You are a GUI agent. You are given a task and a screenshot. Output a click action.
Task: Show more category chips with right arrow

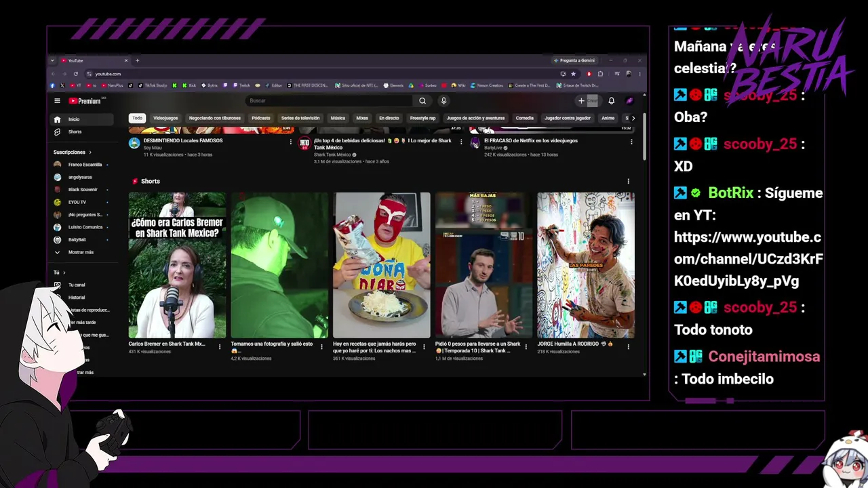[633, 118]
